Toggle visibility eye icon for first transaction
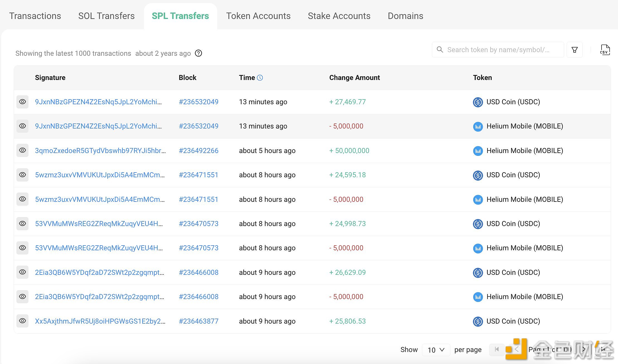This screenshot has width=618, height=364. 23,102
